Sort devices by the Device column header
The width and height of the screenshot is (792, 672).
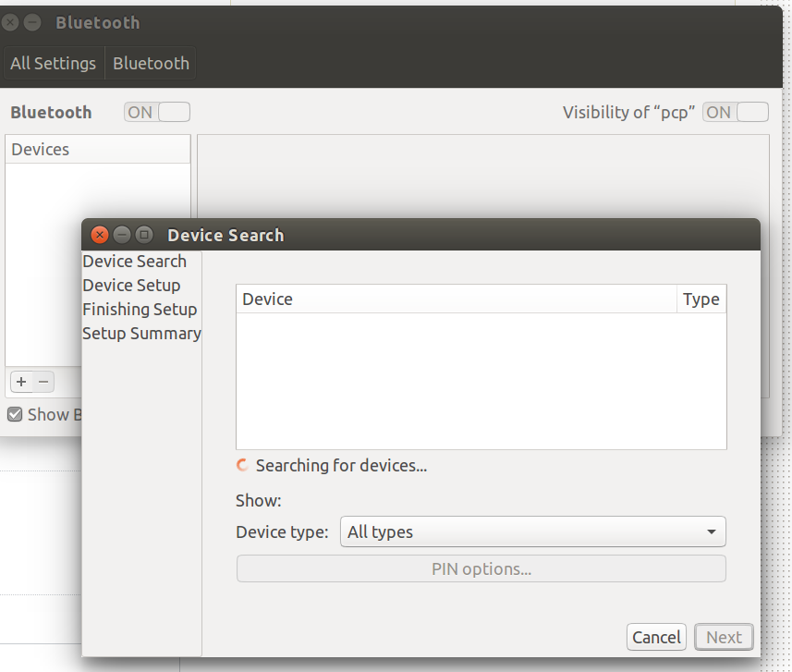tap(456, 299)
